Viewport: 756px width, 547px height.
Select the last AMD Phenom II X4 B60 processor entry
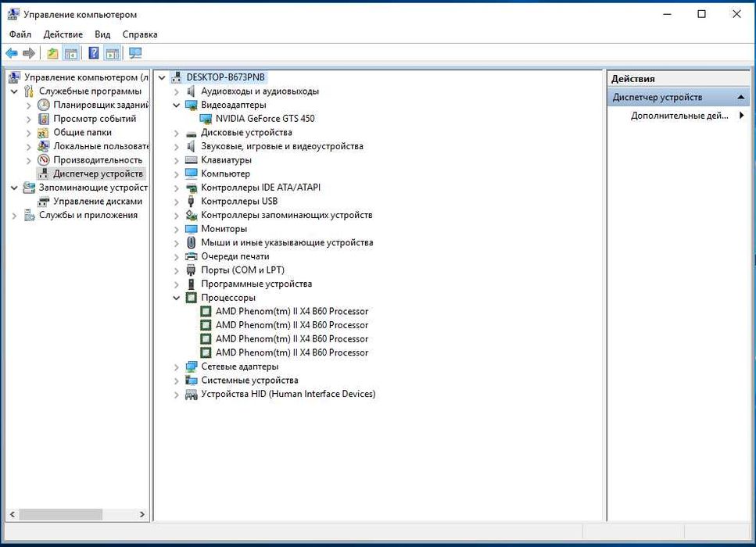tap(292, 352)
